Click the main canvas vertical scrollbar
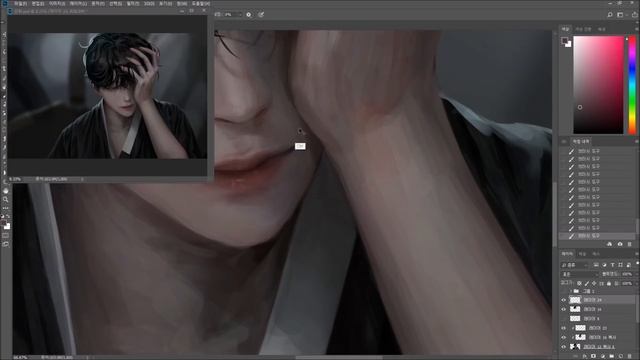The height and width of the screenshot is (360, 640). 555,214
